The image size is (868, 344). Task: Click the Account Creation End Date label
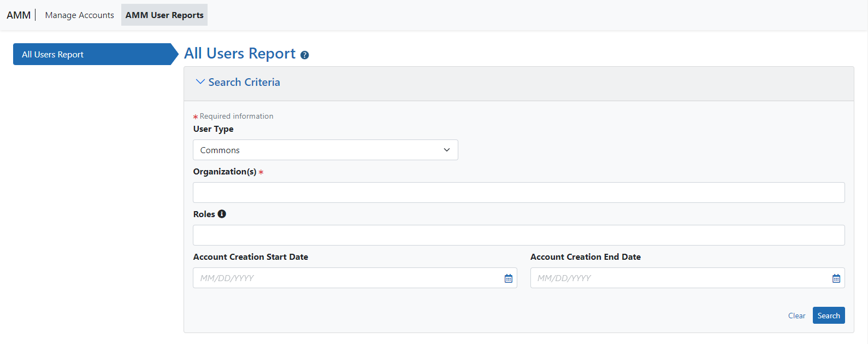(x=586, y=257)
